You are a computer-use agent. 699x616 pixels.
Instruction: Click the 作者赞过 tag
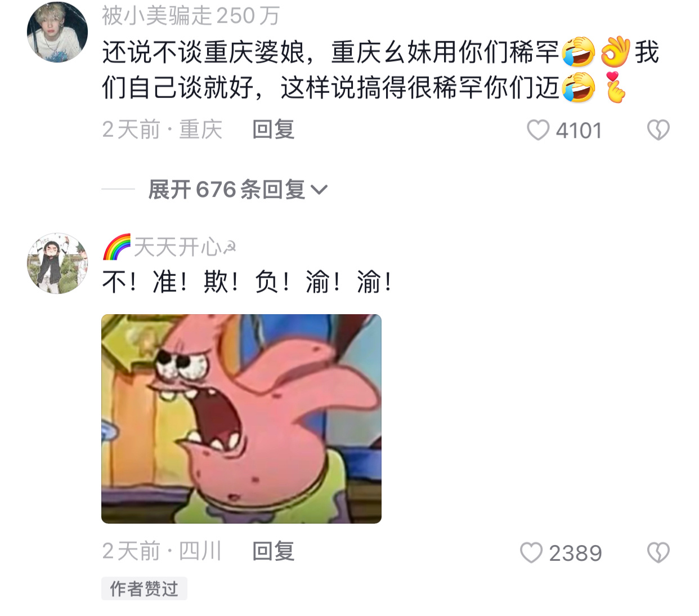pos(144,588)
